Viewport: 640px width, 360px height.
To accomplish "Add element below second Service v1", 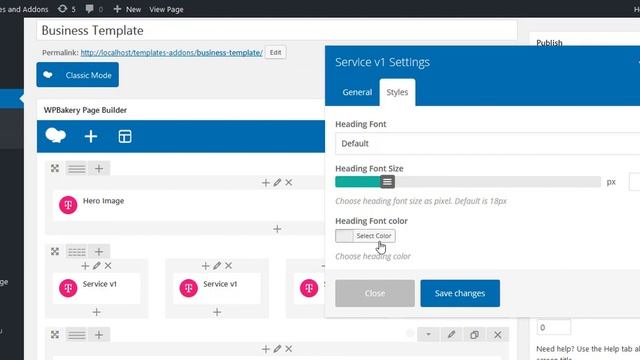I will tap(217, 312).
